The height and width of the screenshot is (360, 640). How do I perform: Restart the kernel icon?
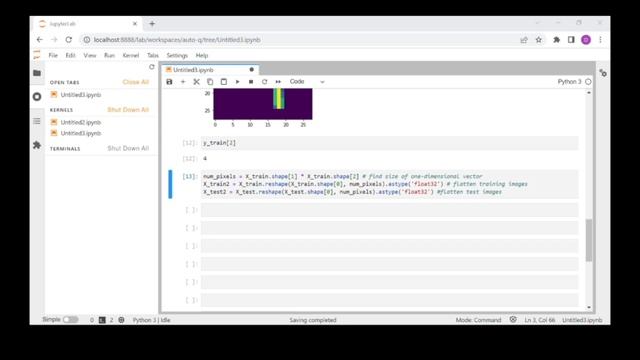[x=264, y=82]
